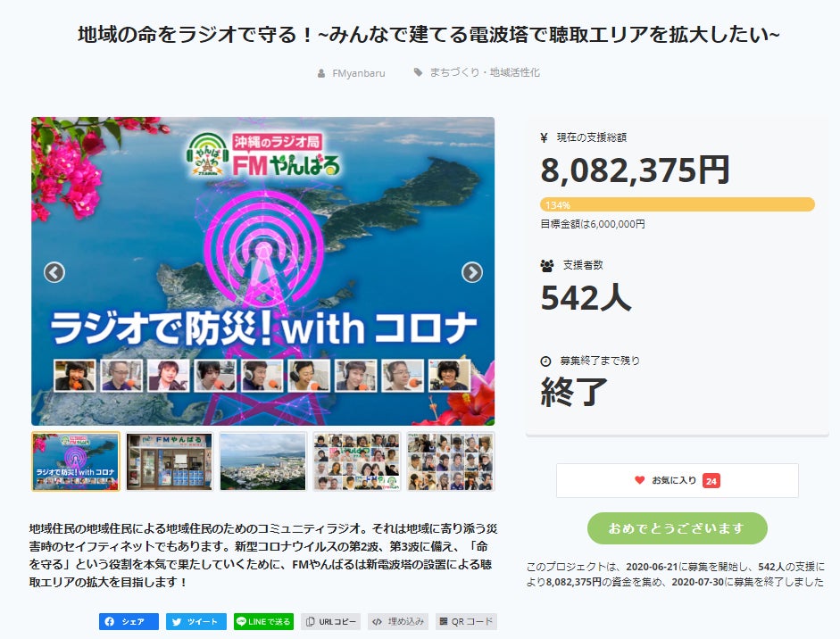Click the green おめでとうございます button

pyautogui.click(x=677, y=528)
